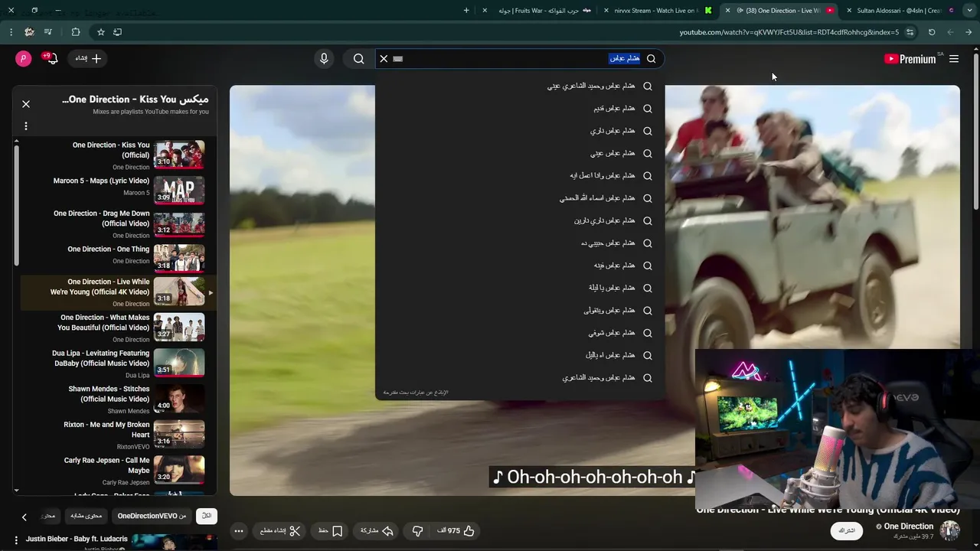Save the video (حفظ) to a playlist
The image size is (980, 551).
click(330, 530)
